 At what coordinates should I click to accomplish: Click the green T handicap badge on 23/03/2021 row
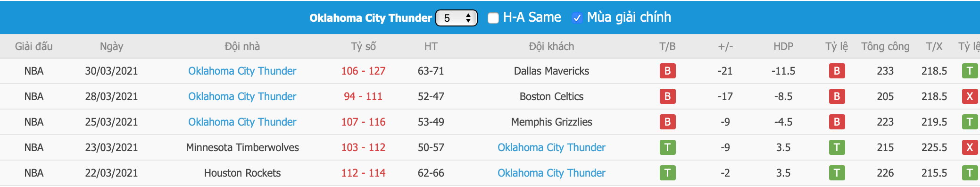point(837,147)
